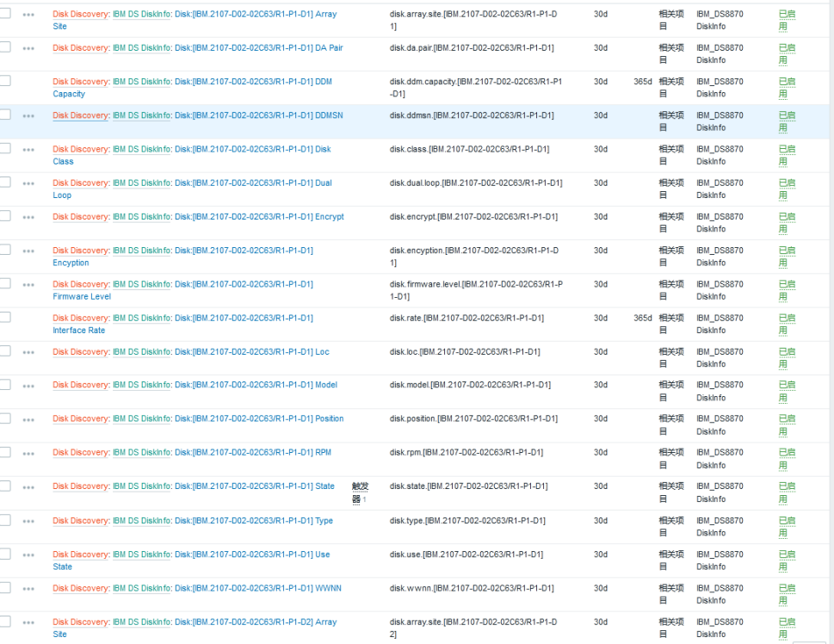Click IBM DS DiskInfo template link in Position row
The width and height of the screenshot is (834, 644).
click(x=141, y=419)
